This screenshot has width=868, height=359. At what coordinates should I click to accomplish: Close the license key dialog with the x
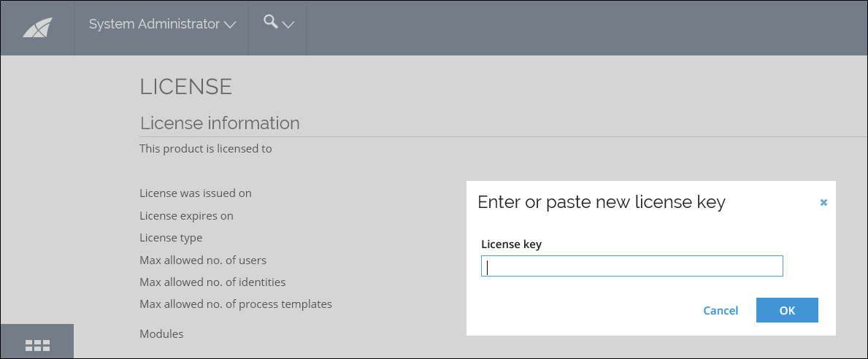(x=823, y=202)
